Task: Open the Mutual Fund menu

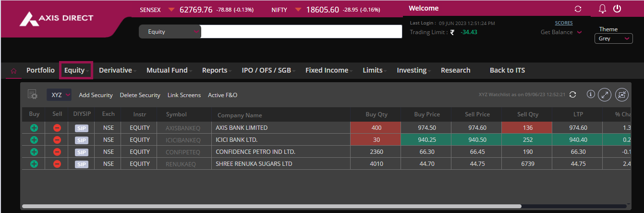Action: (x=169, y=70)
